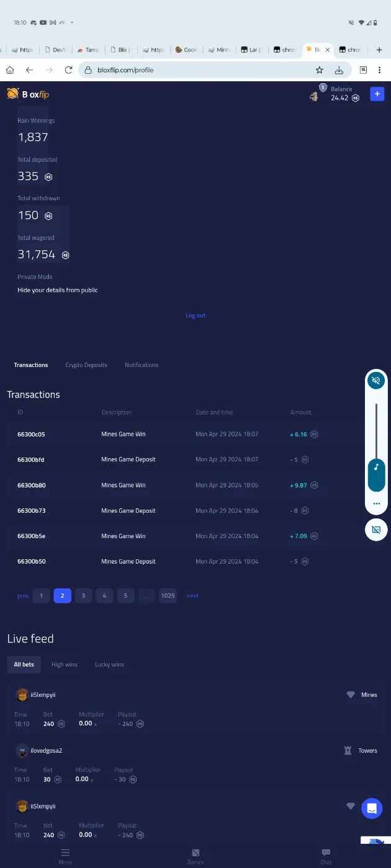Select transactions page 4
Viewport: 391px width, 868px height.
pos(104,596)
